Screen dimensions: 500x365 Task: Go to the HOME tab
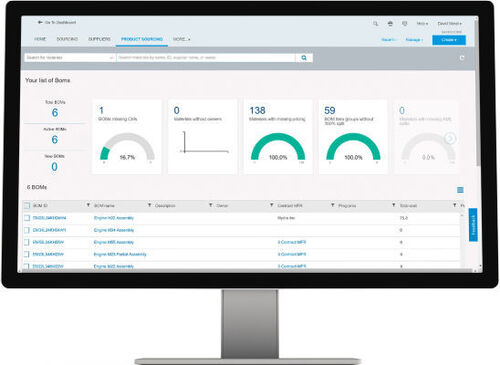[x=40, y=39]
